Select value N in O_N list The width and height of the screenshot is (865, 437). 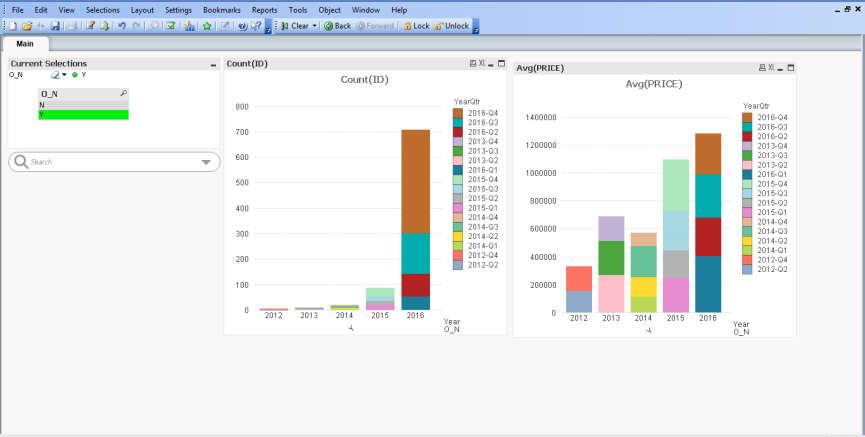83,104
